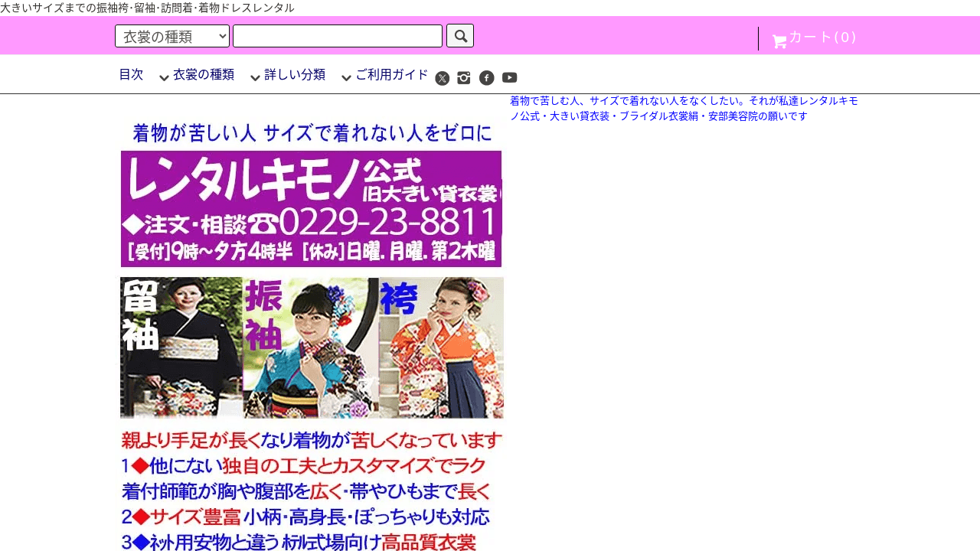Open the Instagram camera icon
The height and width of the screenshot is (551, 980).
point(464,78)
